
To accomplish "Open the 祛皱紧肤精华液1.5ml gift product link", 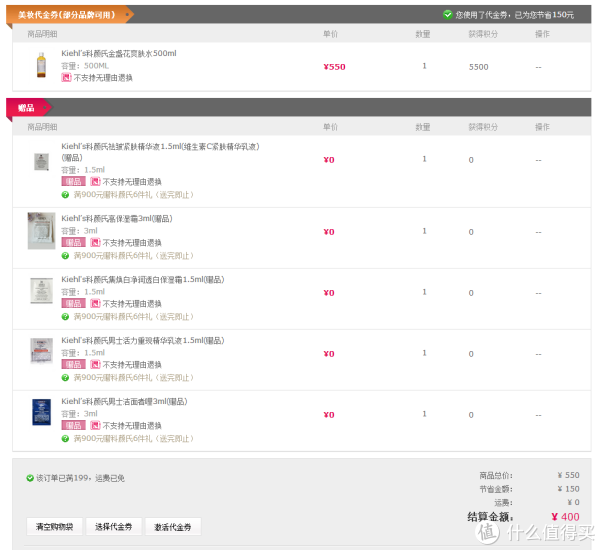I will point(160,152).
